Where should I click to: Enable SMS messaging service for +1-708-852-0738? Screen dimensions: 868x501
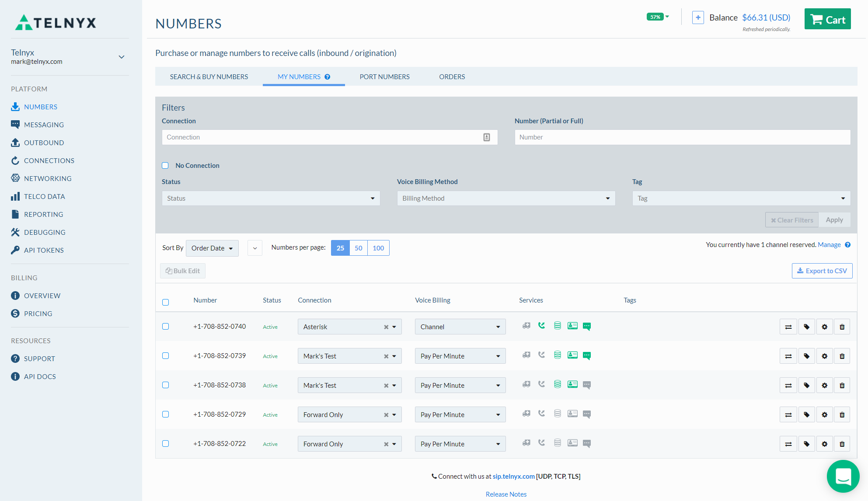click(587, 385)
